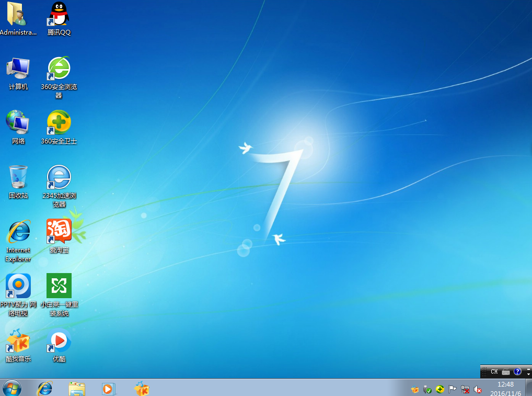Viewport: 532px width, 396px height.
Task: Switch input language via CH indicator
Action: (494, 371)
